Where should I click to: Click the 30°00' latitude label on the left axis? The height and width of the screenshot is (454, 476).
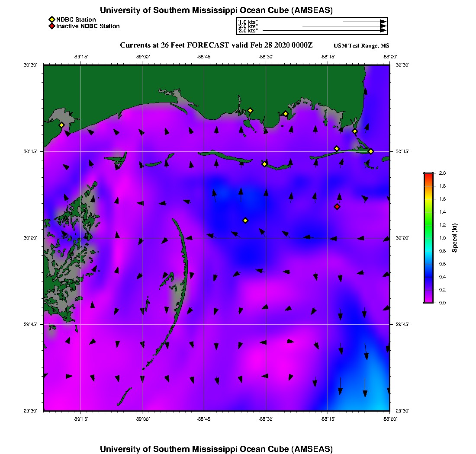[x=31, y=238]
